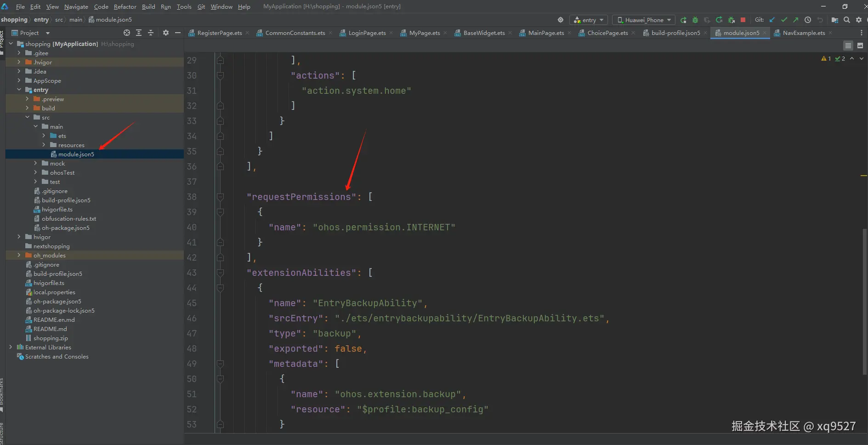
Task: Commit changes with the green checkmark icon
Action: click(x=784, y=20)
